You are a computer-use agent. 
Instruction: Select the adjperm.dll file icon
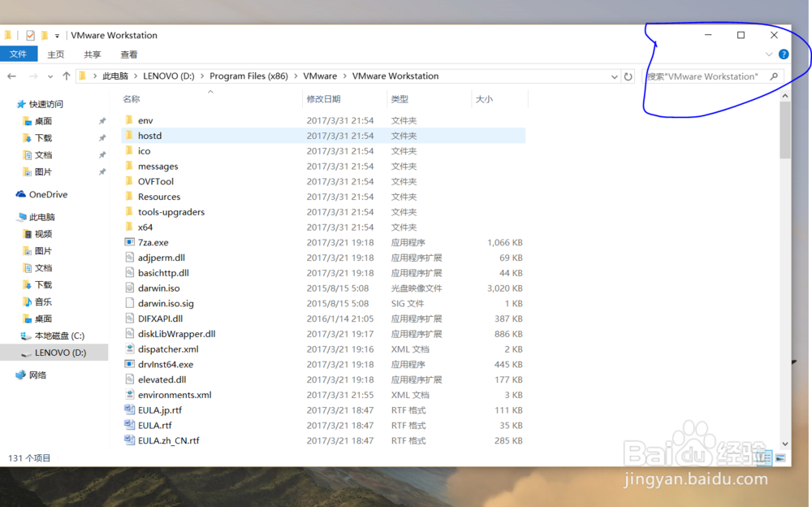tap(129, 258)
